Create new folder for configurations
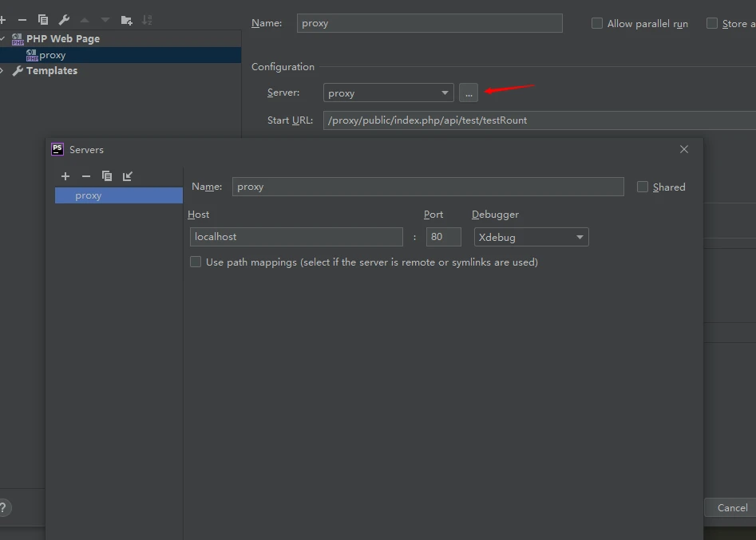This screenshot has width=756, height=540. 126,20
